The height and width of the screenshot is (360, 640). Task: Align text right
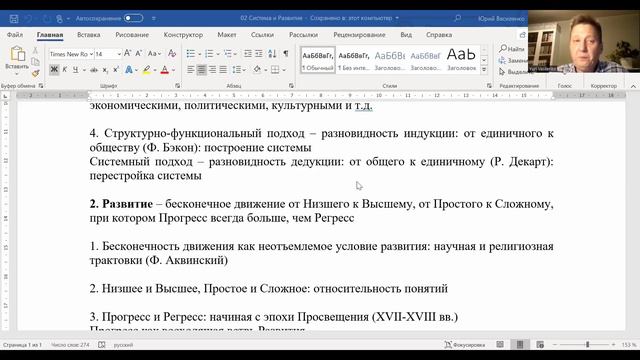coord(212,70)
